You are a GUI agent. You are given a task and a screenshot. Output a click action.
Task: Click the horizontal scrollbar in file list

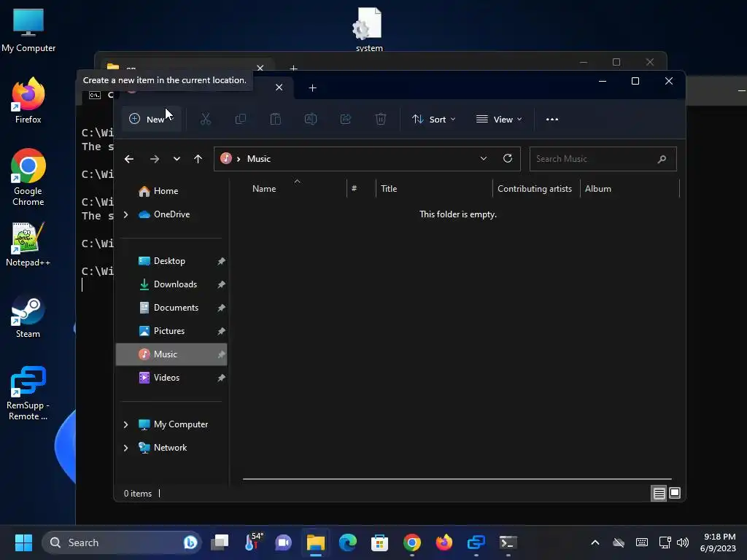point(457,479)
